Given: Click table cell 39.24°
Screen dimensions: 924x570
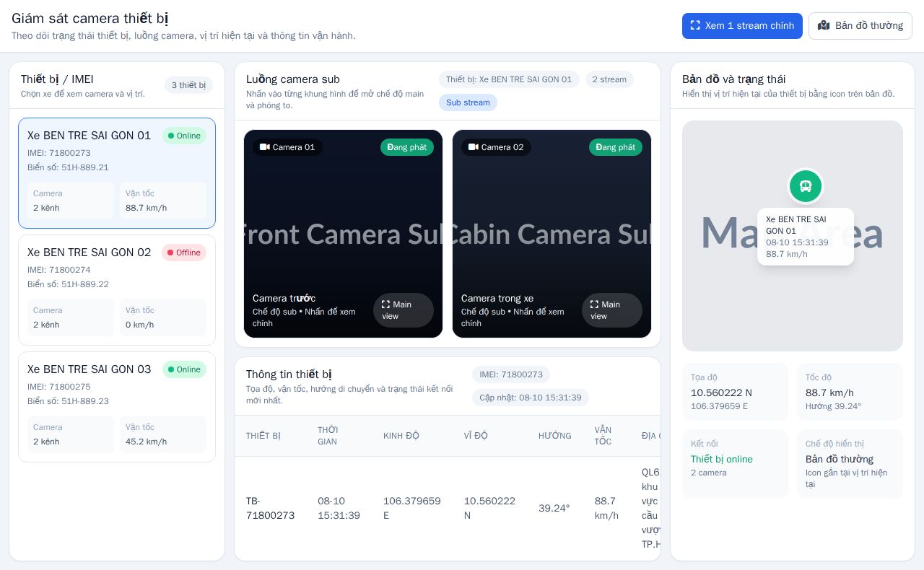Looking at the screenshot, I should coord(554,508).
